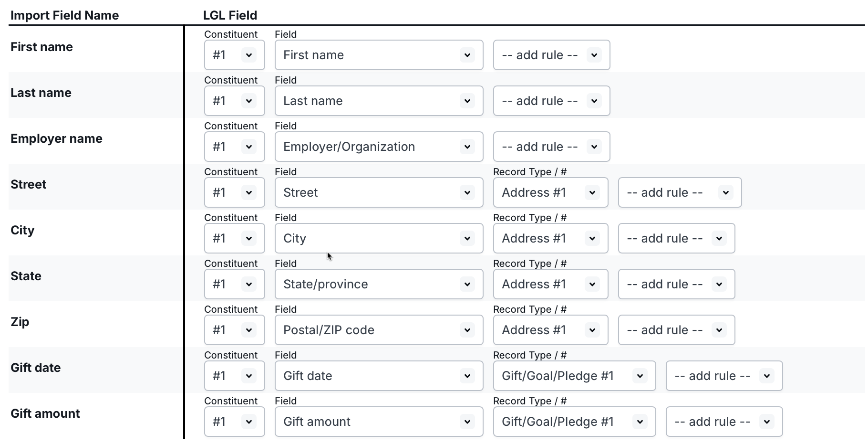This screenshot has width=868, height=444.
Task: Expand the First name field dropdown
Action: click(x=379, y=55)
